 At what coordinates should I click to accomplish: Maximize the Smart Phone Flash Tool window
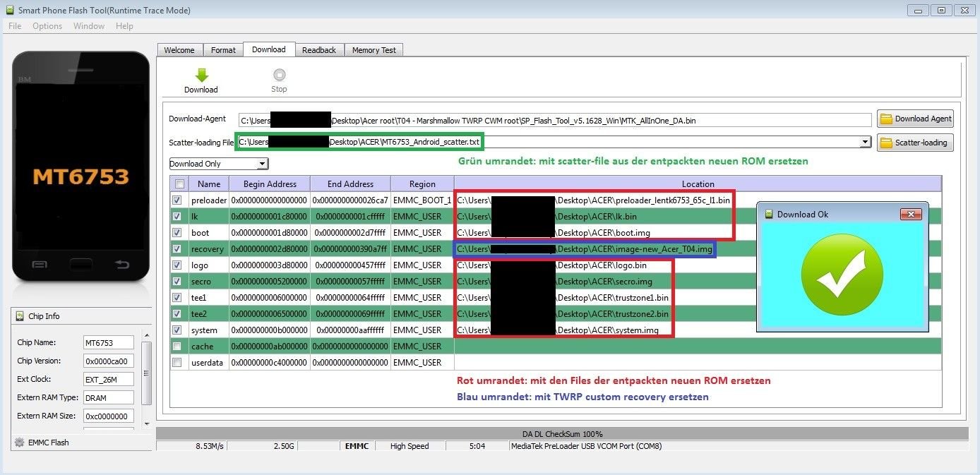coord(941,10)
